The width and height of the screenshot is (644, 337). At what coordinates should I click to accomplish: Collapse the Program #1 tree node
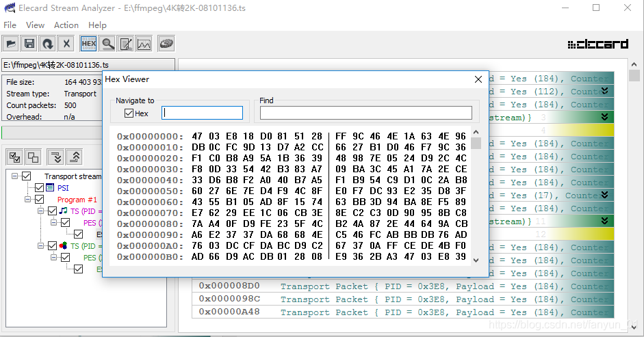[x=28, y=200]
